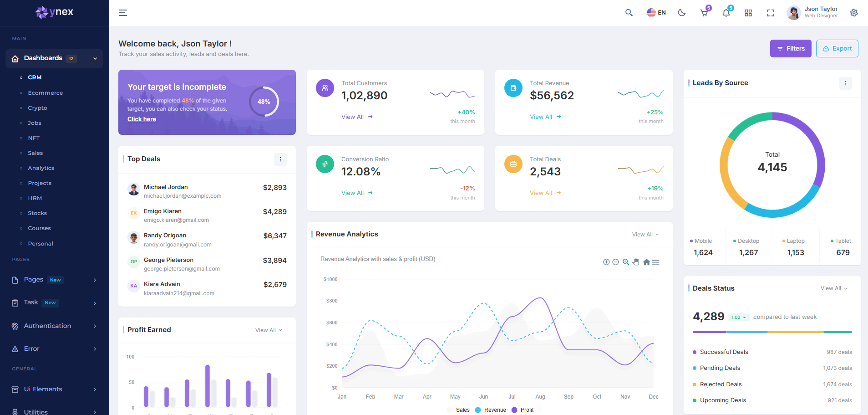Expand the Task menu
The width and height of the screenshot is (868, 415).
click(x=54, y=302)
